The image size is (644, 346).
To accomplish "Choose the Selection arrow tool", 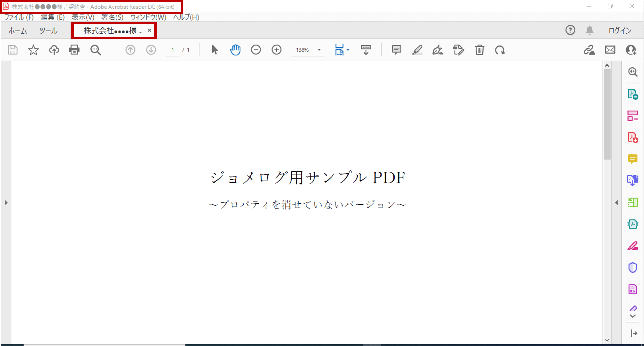I will pyautogui.click(x=215, y=50).
